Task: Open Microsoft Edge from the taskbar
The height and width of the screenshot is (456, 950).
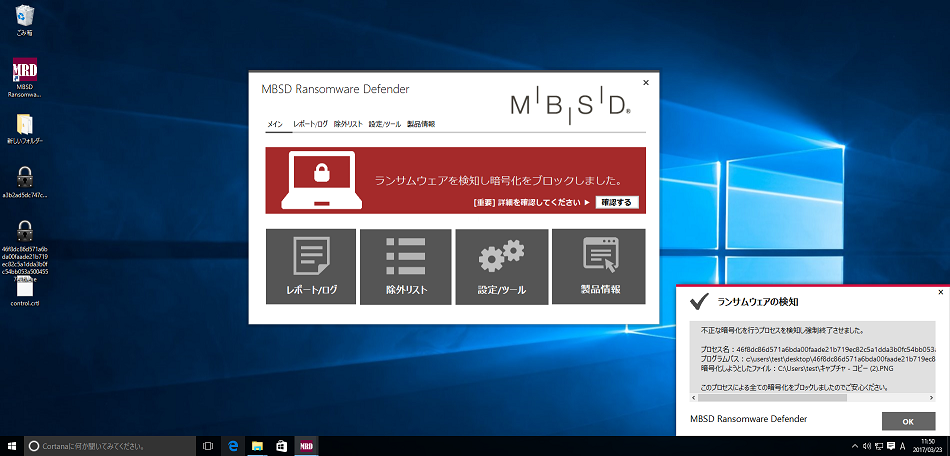Action: tap(232, 445)
